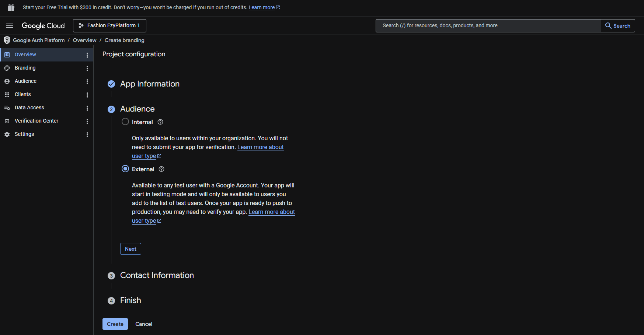
Task: Click the help icon next to Internal
Action: pos(160,122)
